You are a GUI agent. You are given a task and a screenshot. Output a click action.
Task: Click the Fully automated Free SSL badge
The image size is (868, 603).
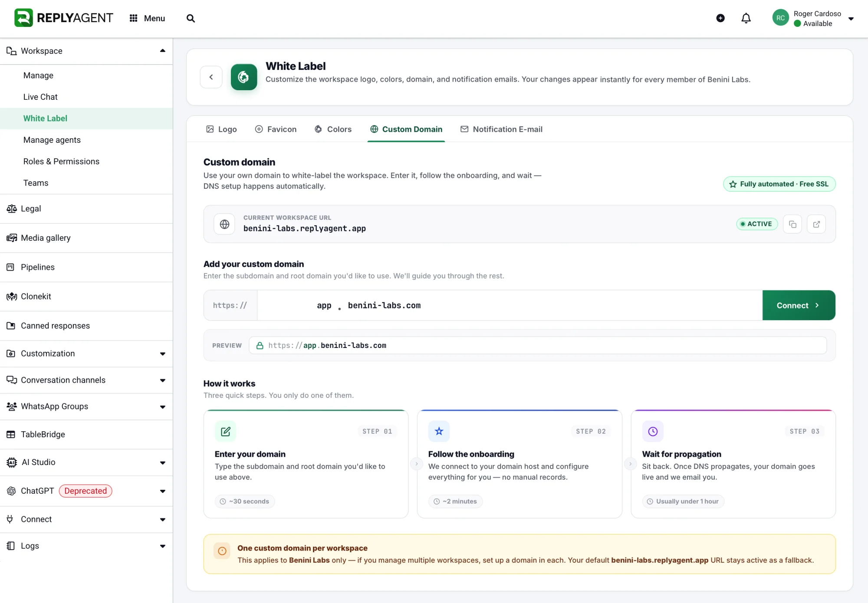click(779, 184)
